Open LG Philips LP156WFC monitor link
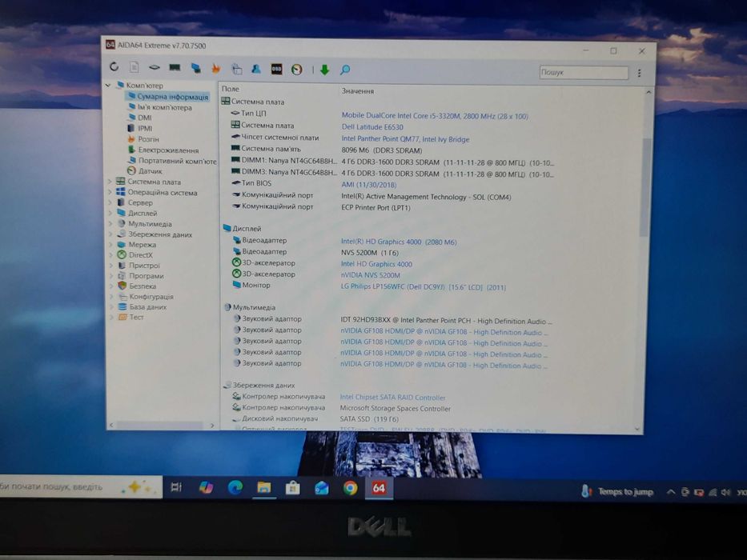 coord(423,286)
